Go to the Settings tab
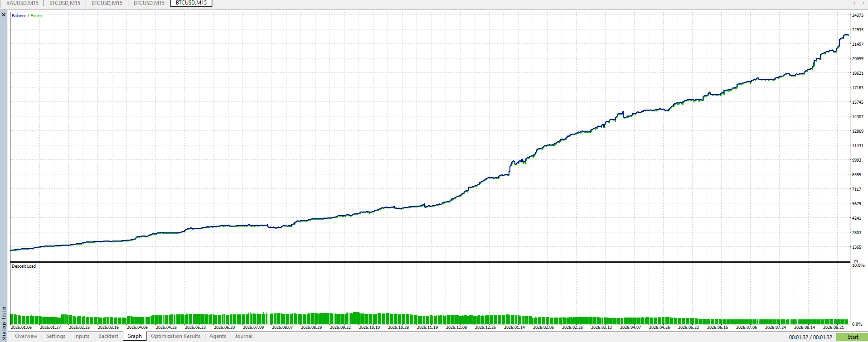 point(56,336)
